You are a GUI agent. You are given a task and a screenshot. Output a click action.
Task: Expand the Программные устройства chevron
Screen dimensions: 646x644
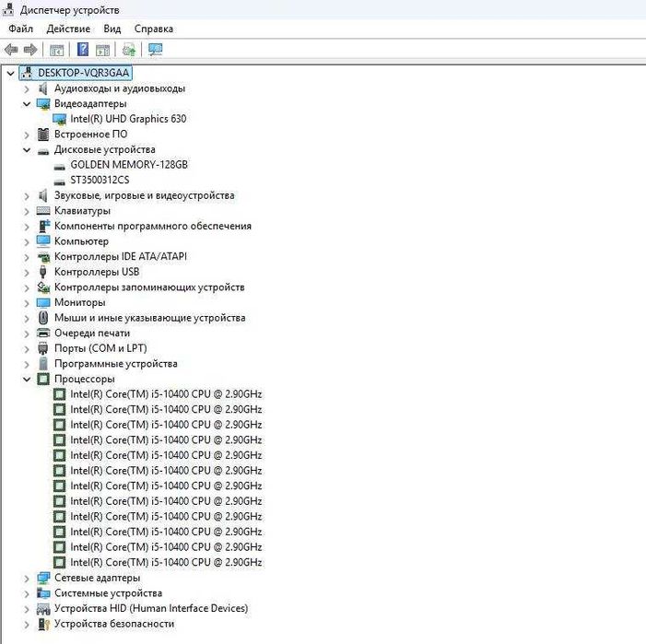point(27,365)
